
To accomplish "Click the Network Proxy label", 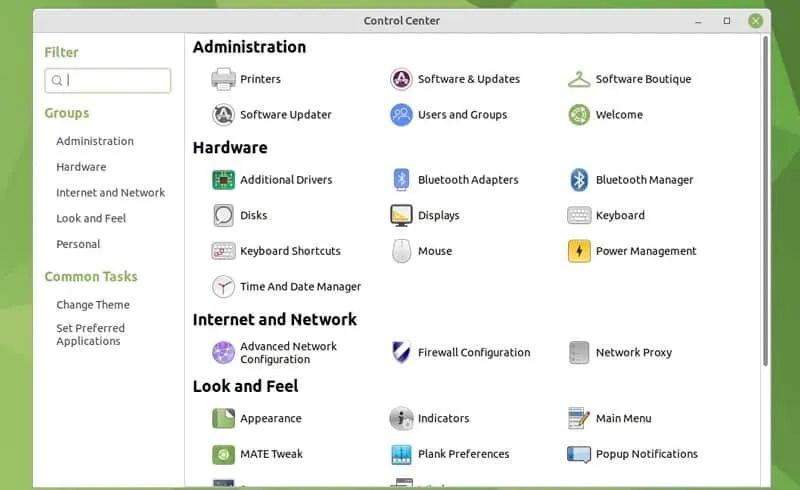I will pyautogui.click(x=634, y=353).
